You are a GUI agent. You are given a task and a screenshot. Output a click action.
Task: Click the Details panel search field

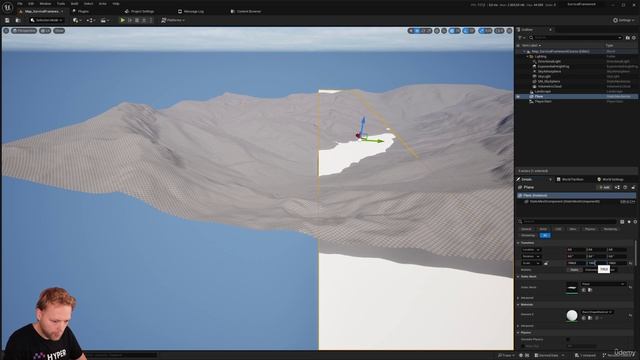[567, 221]
